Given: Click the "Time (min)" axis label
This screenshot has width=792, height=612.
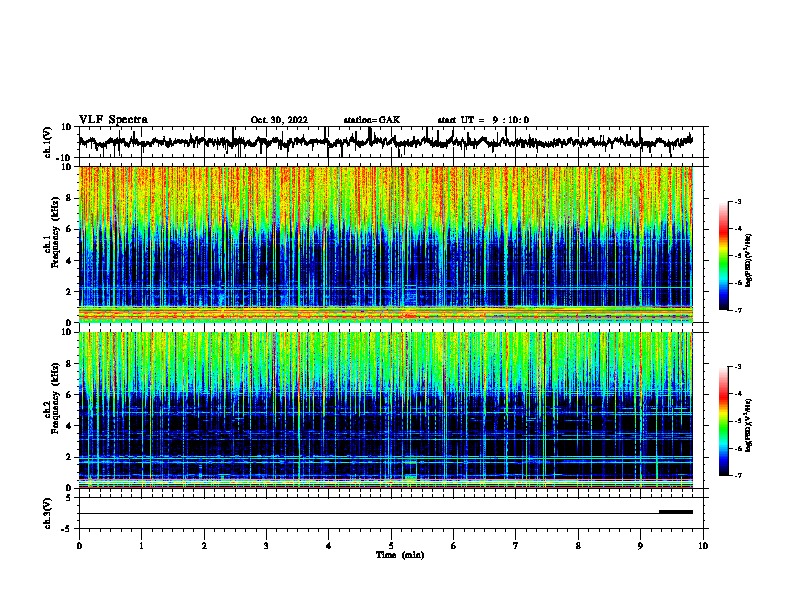Looking at the screenshot, I should pyautogui.click(x=400, y=555).
